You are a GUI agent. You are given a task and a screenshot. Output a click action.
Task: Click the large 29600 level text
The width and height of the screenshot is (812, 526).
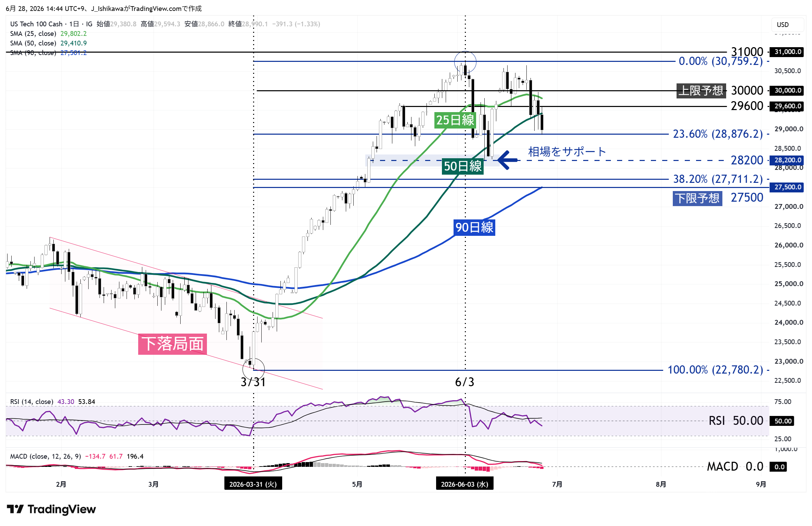pyautogui.click(x=747, y=106)
